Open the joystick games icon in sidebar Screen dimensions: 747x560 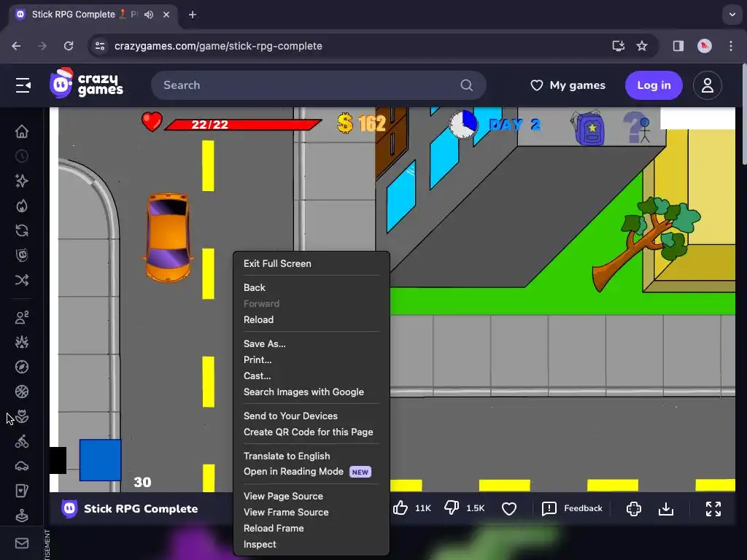pos(22,516)
